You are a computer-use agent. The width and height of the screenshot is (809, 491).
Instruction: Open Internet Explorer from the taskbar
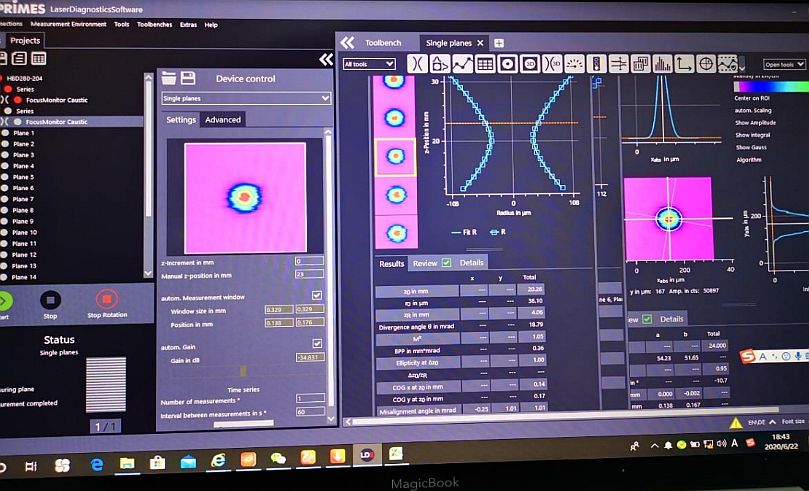click(218, 459)
